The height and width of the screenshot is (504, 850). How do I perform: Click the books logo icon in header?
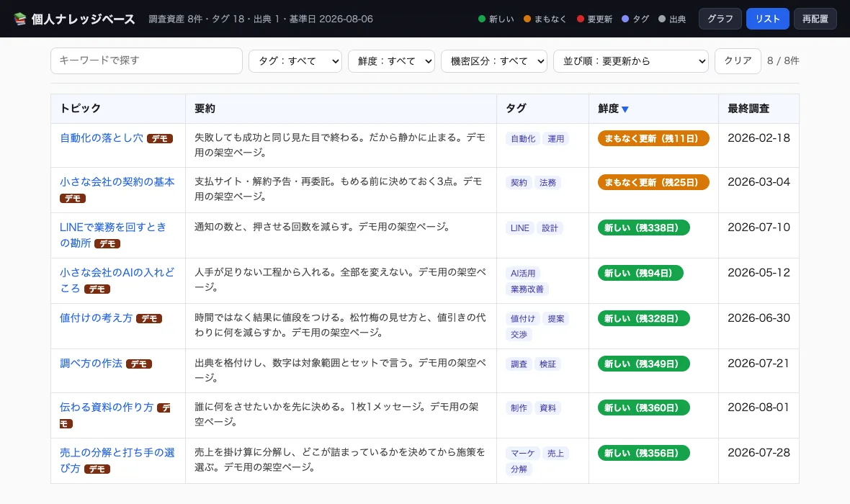(x=20, y=19)
